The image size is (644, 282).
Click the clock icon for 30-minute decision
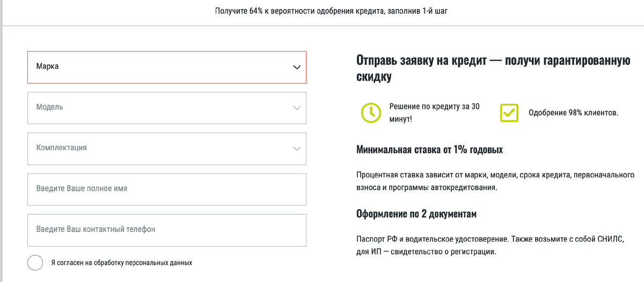371,112
